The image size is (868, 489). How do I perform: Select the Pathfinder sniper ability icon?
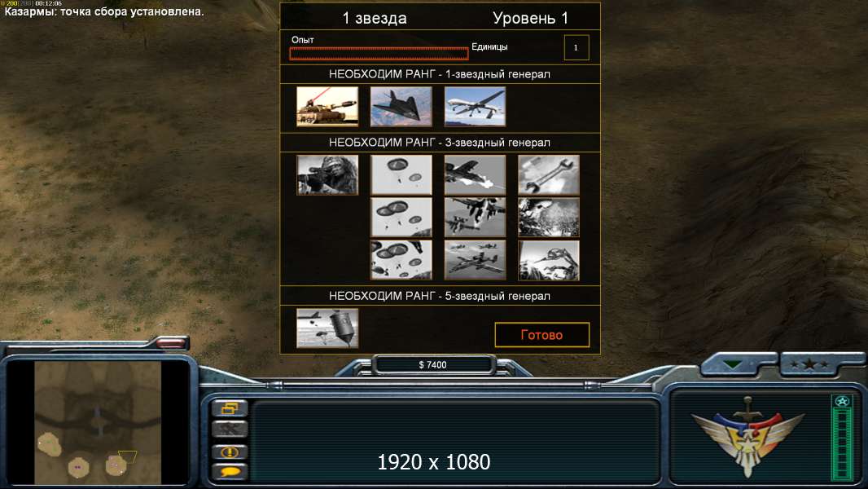(327, 175)
